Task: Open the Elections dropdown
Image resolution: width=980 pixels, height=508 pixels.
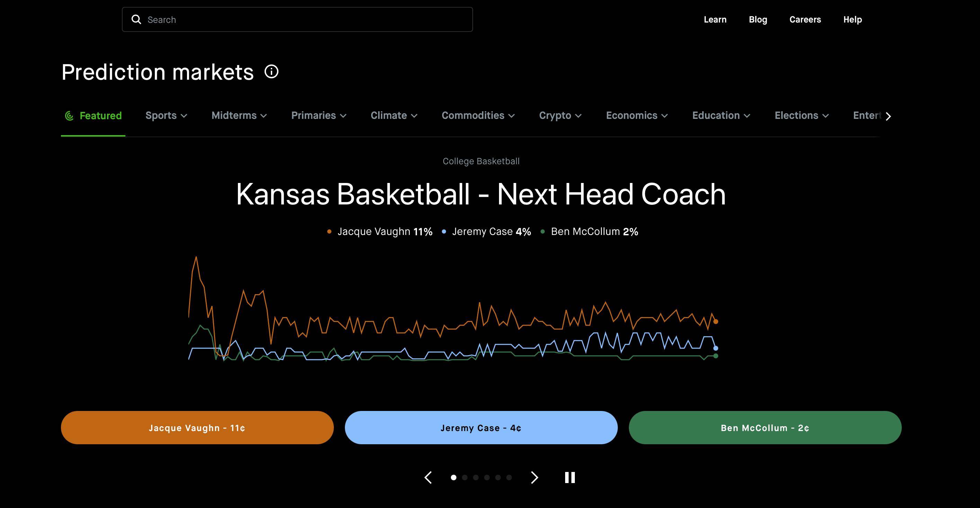Action: point(802,115)
